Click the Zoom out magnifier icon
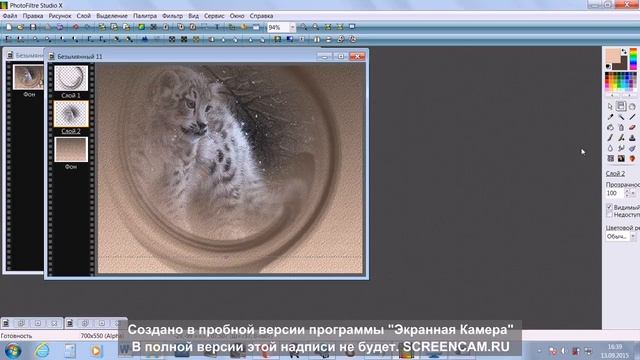Viewport: 640px width, 360px height. click(316, 27)
